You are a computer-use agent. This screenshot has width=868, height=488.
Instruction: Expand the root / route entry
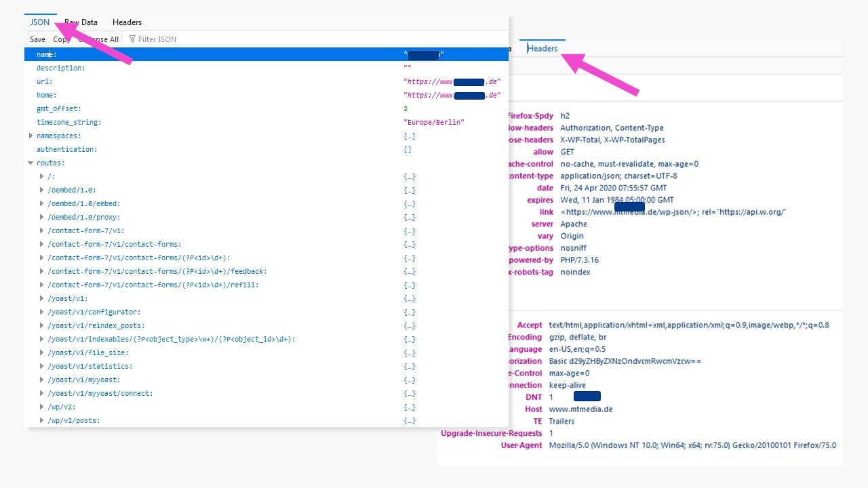[41, 176]
